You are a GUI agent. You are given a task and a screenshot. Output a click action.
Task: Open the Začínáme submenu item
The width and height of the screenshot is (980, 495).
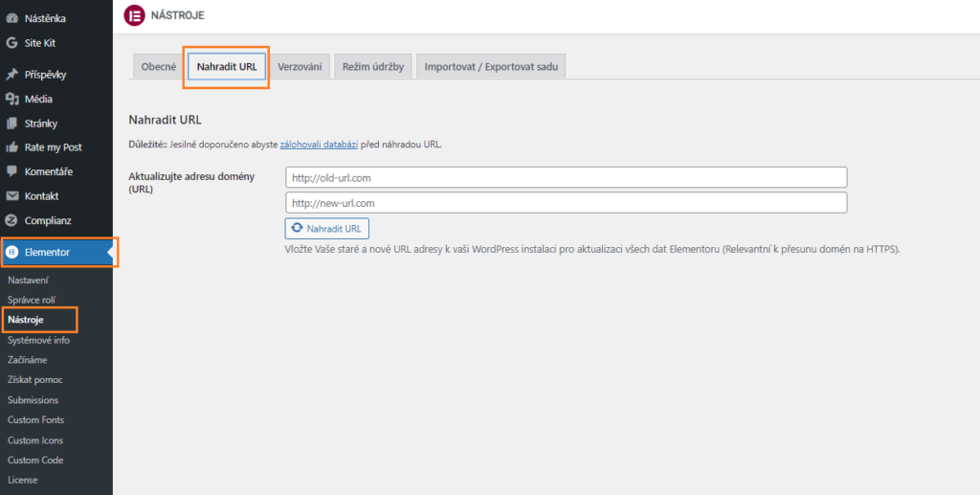[28, 360]
